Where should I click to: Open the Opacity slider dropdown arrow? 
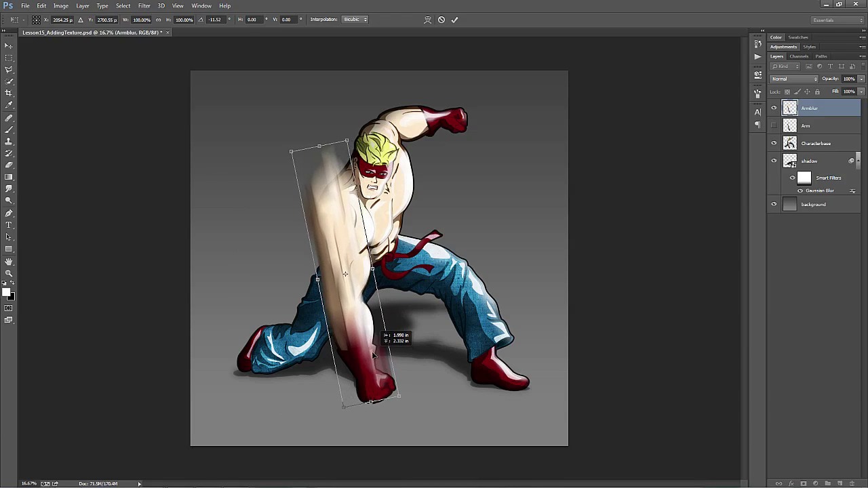pyautogui.click(x=861, y=79)
